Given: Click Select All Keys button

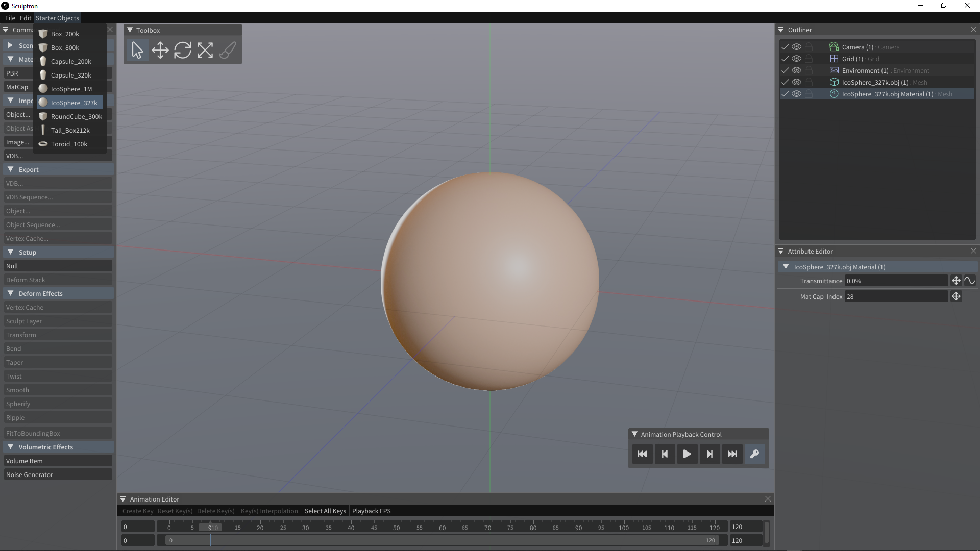Looking at the screenshot, I should (325, 511).
